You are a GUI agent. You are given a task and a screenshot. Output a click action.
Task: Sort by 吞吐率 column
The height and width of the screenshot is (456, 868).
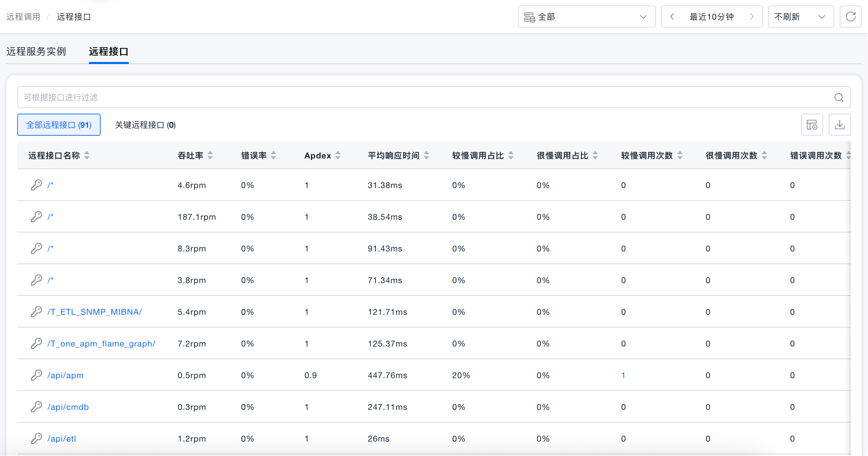click(x=210, y=156)
